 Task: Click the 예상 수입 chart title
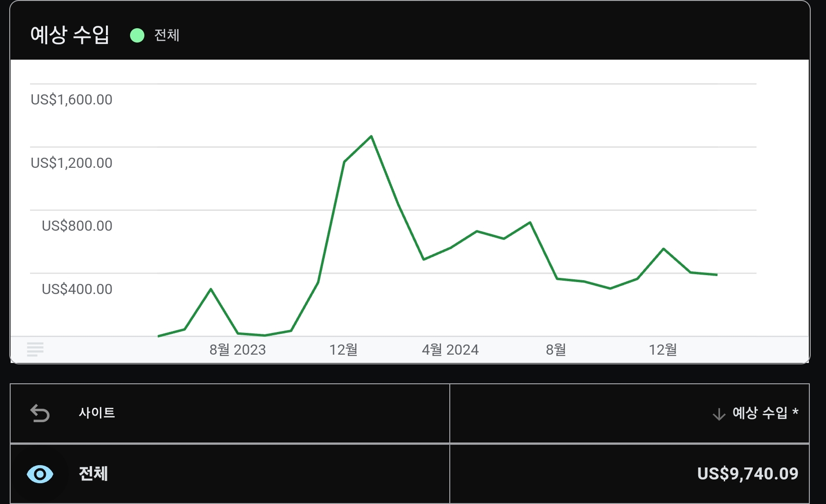click(x=70, y=35)
